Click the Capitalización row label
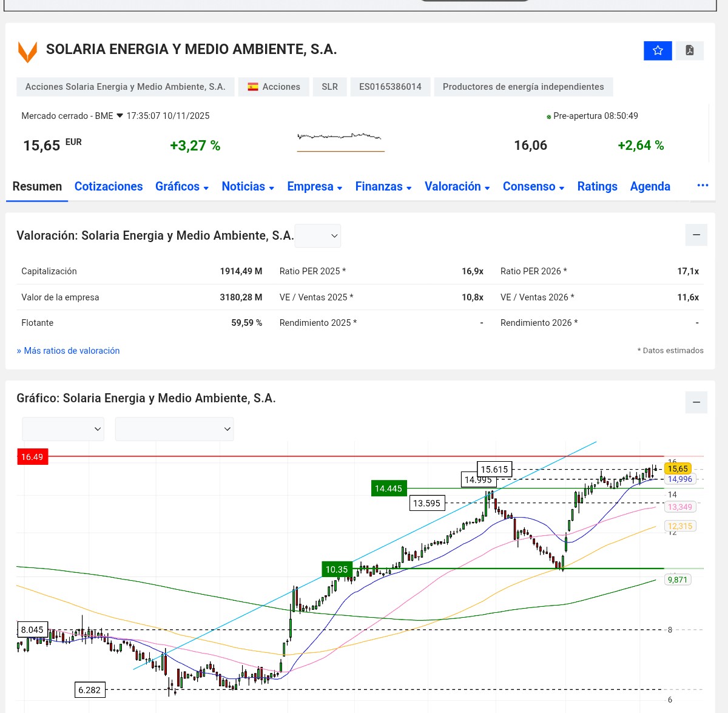The width and height of the screenshot is (728, 713). tap(49, 271)
